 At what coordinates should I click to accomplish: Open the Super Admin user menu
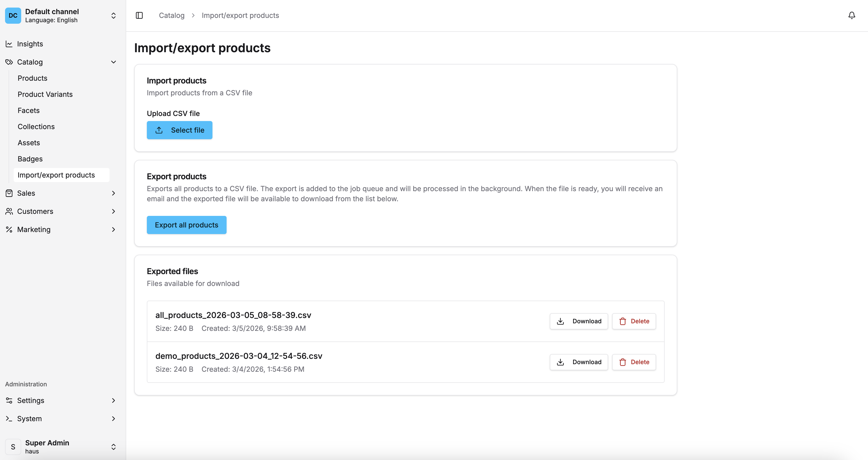tap(114, 447)
